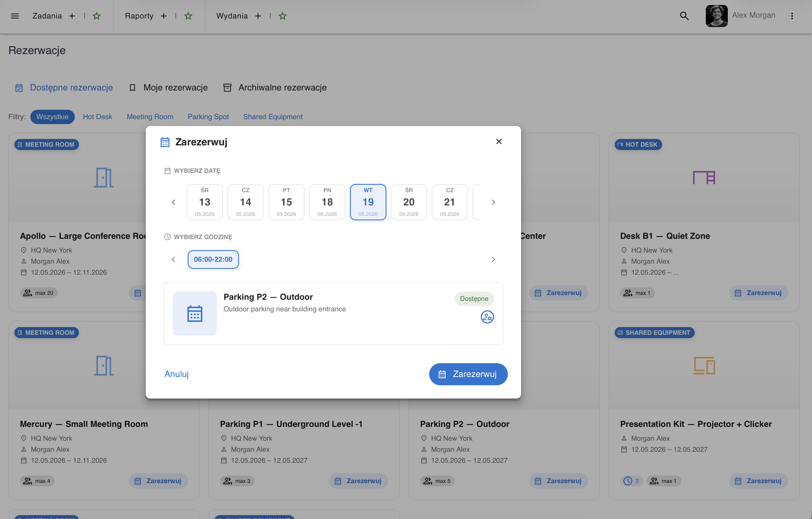Open the Zadania top tab

point(47,16)
